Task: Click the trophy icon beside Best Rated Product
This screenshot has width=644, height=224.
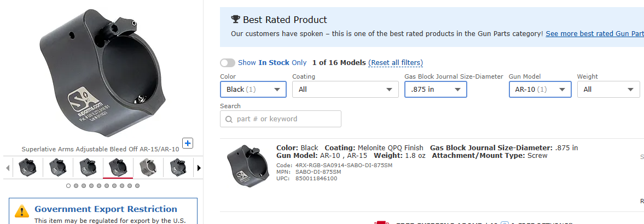Action: pyautogui.click(x=235, y=19)
